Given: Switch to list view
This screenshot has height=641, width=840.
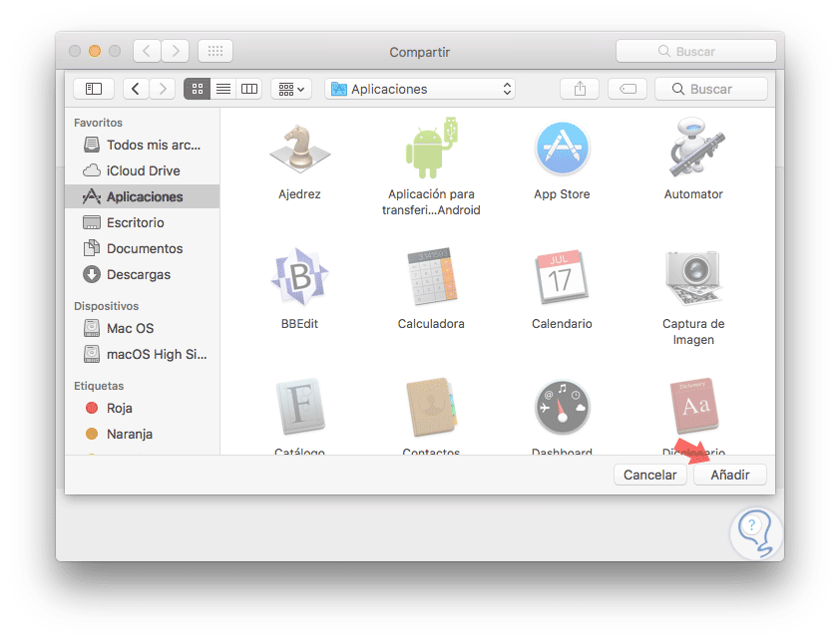Looking at the screenshot, I should [223, 89].
